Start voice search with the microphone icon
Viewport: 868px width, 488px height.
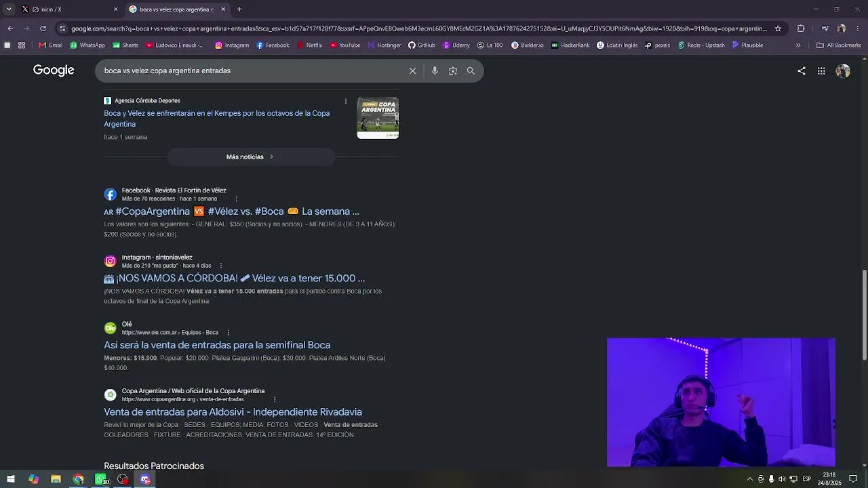[435, 70]
